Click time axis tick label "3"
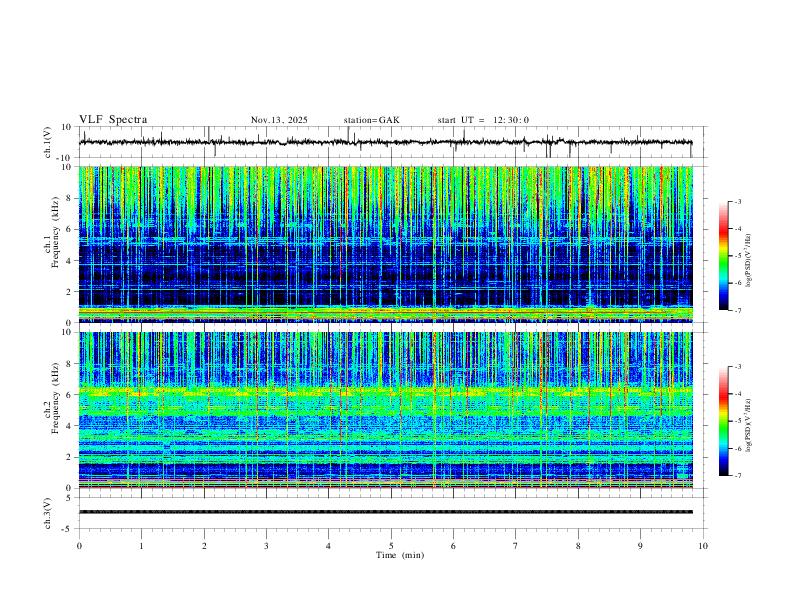Screen dimensions: 792x612 [x=266, y=546]
